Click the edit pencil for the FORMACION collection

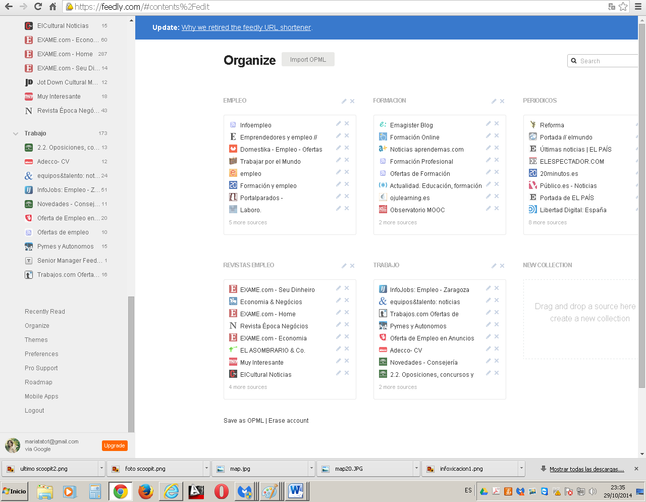coord(494,101)
